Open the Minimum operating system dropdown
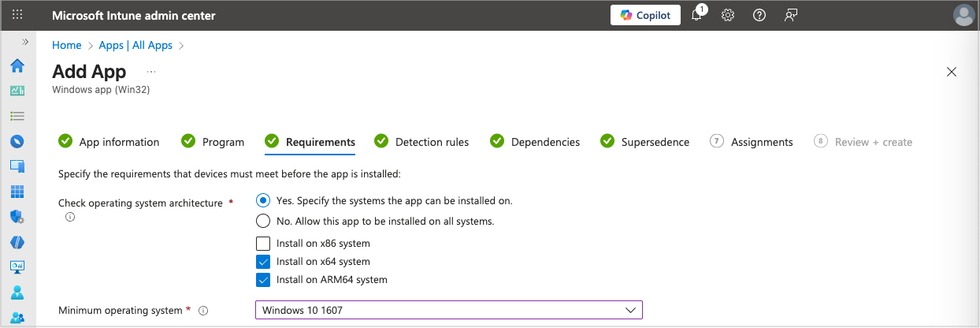Image resolution: width=980 pixels, height=328 pixels. tap(449, 311)
